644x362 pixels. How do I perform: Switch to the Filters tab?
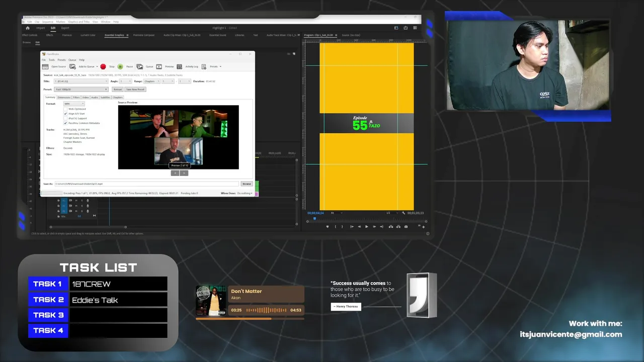pyautogui.click(x=76, y=98)
